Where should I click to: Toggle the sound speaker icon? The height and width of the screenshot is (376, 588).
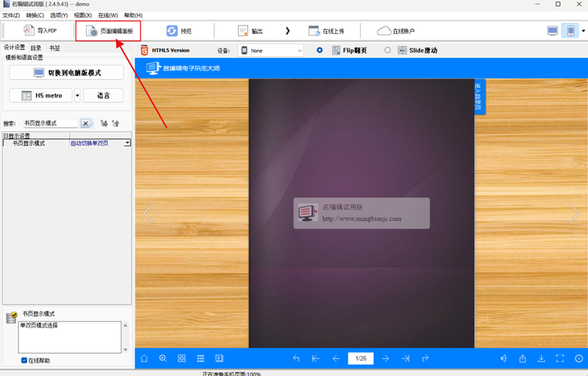point(504,358)
